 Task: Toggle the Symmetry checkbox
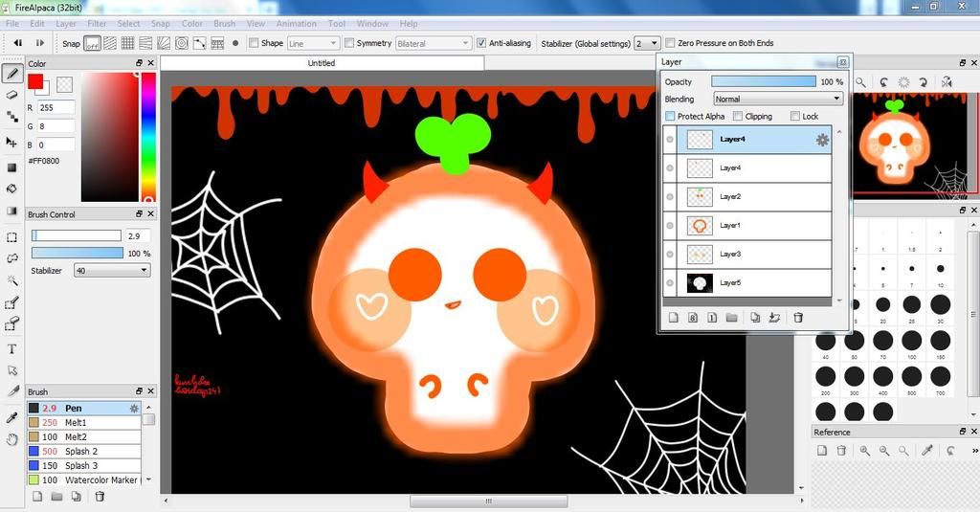point(349,43)
